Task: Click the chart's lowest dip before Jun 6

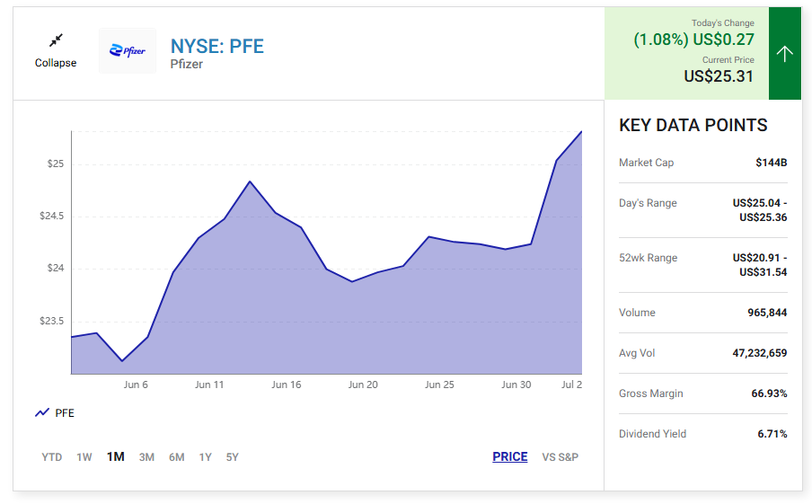Action: 122,360
